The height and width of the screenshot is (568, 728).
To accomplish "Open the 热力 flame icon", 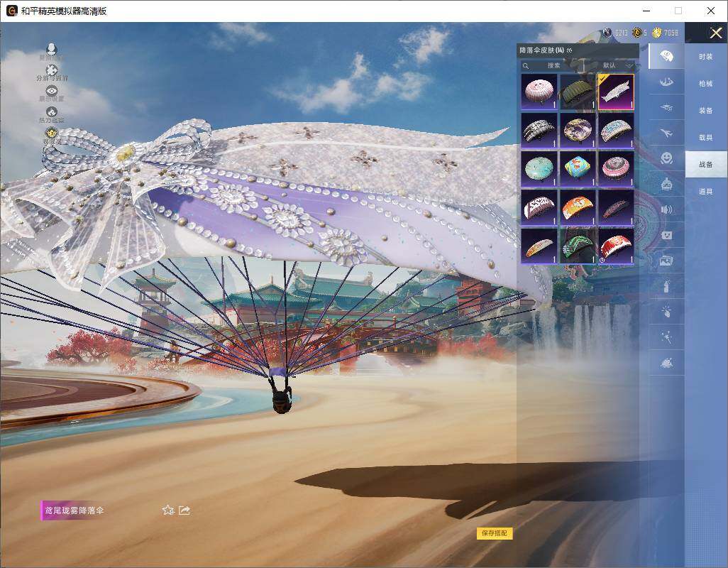I will [x=52, y=112].
